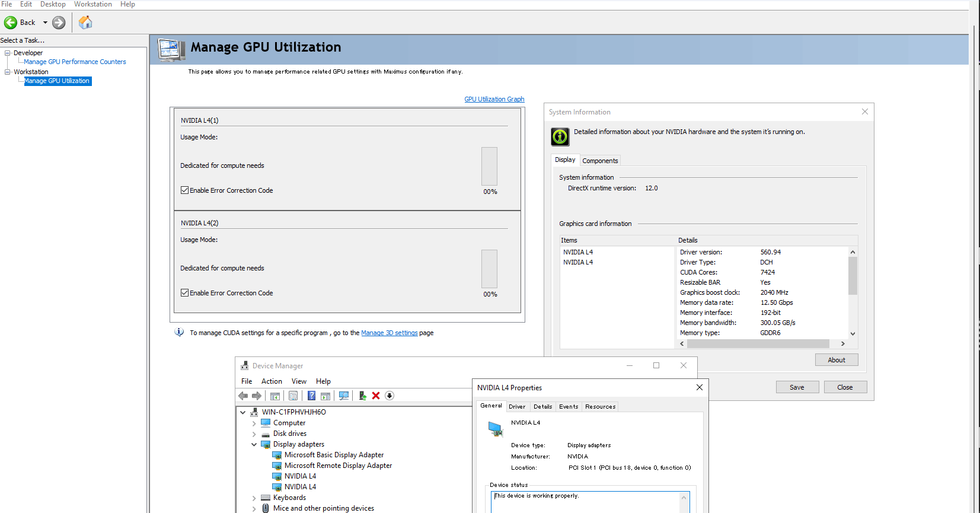Click the Disable device down-arrow icon
This screenshot has width=980, height=513.
click(x=390, y=396)
